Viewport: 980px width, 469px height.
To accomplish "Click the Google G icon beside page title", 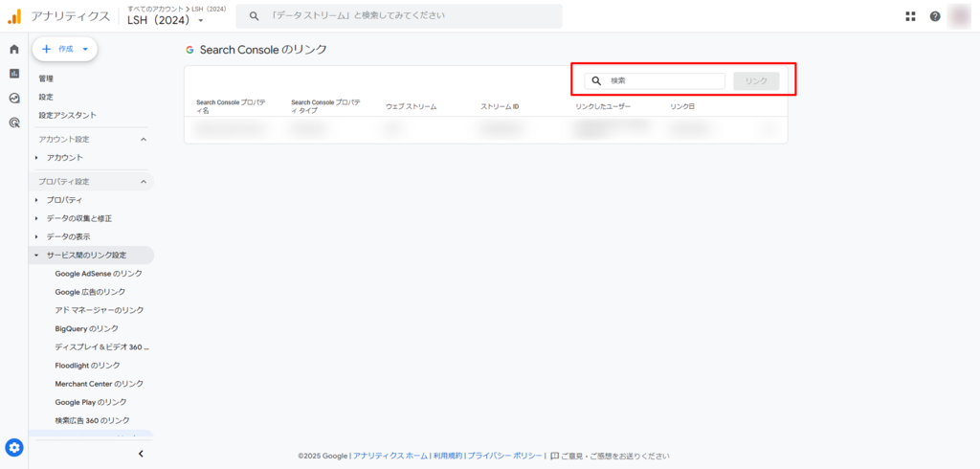I will 190,50.
